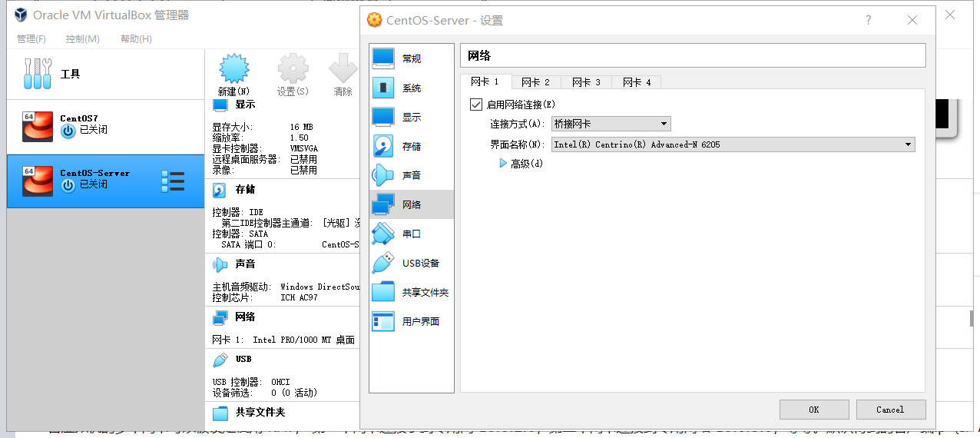Switch to the 网卡 2 tab
Image resolution: width=980 pixels, height=438 pixels.
(x=535, y=82)
